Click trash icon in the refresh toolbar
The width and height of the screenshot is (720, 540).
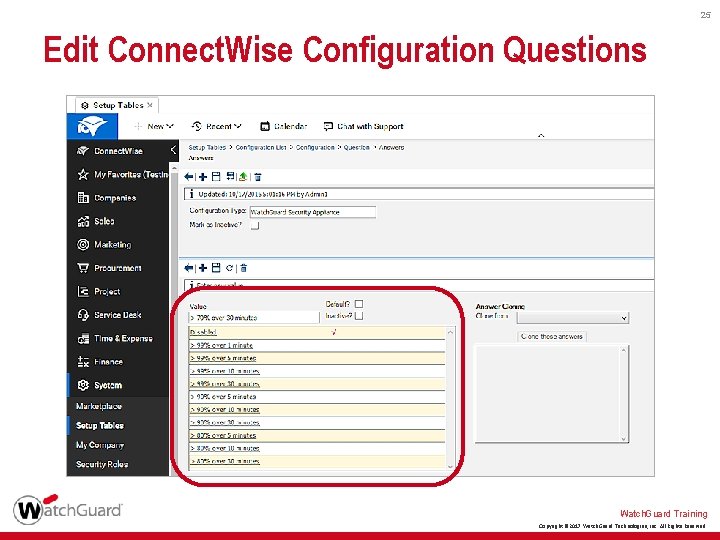244,268
